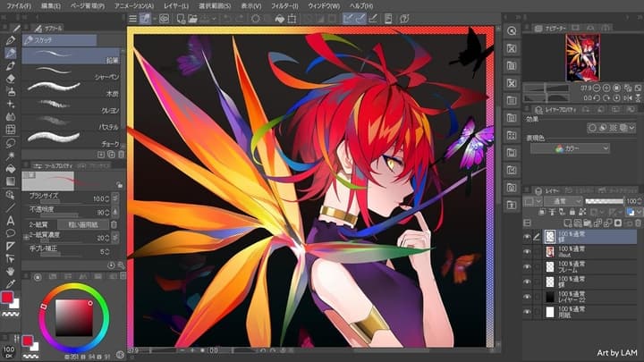Select the active Pencil tool icon

click(11, 53)
